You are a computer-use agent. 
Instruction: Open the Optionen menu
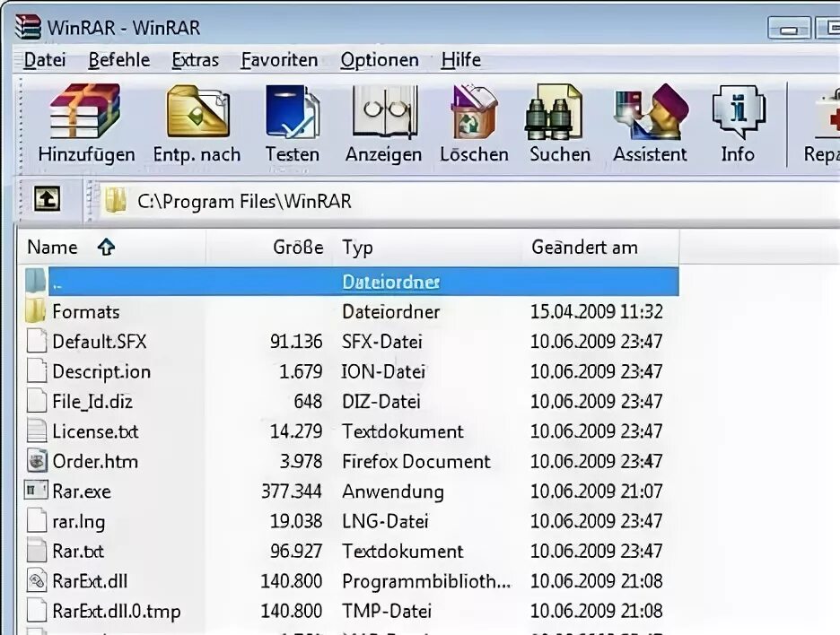tap(380, 60)
